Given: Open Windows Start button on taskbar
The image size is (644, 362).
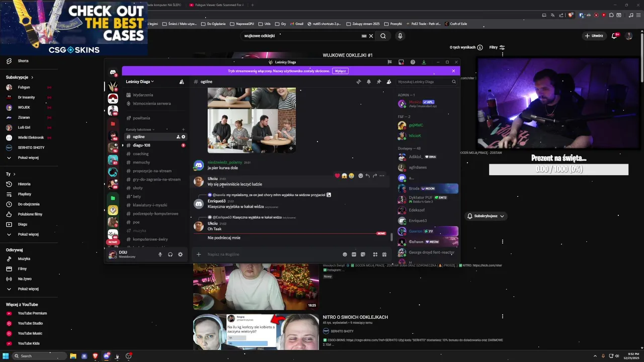Looking at the screenshot, I should tap(6, 356).
